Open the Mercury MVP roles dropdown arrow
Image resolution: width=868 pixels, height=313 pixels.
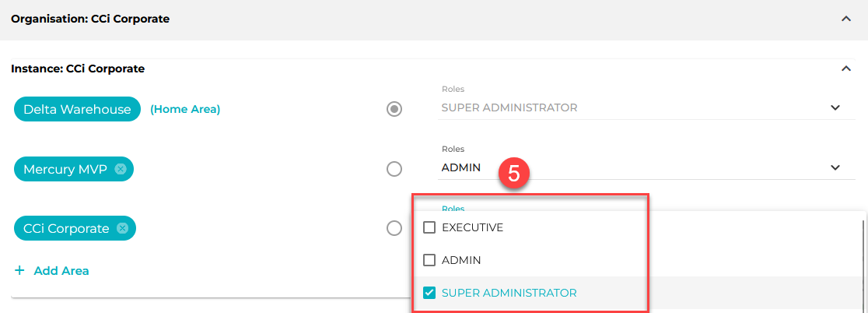pos(835,167)
